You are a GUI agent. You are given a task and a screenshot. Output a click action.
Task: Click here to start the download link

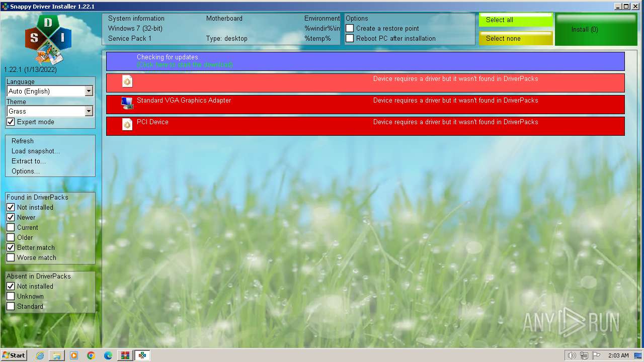[x=185, y=65]
